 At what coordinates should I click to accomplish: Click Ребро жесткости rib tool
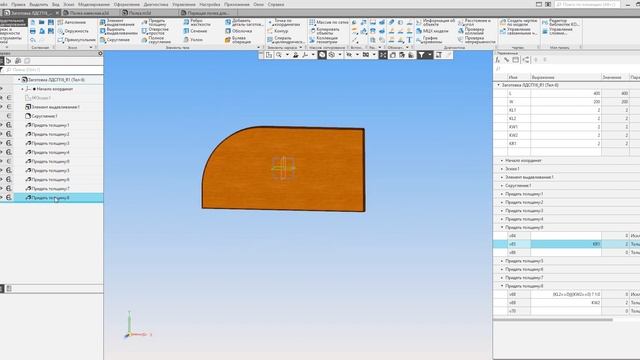[x=196, y=22]
